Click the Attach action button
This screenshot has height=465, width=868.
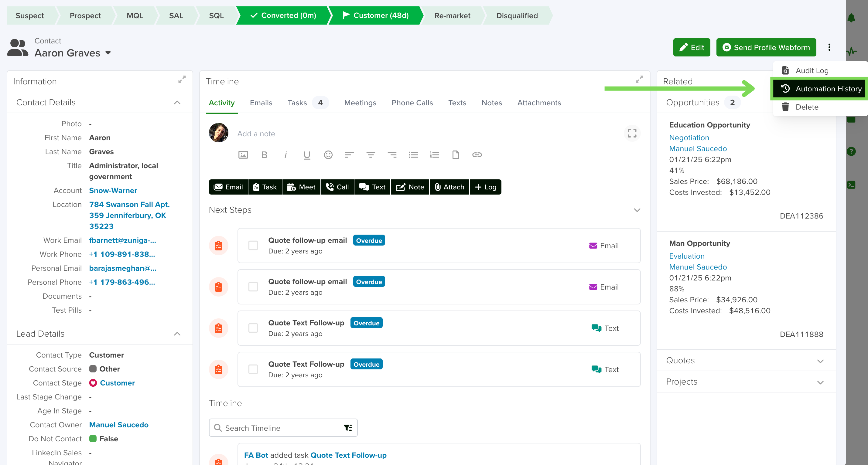pyautogui.click(x=449, y=187)
